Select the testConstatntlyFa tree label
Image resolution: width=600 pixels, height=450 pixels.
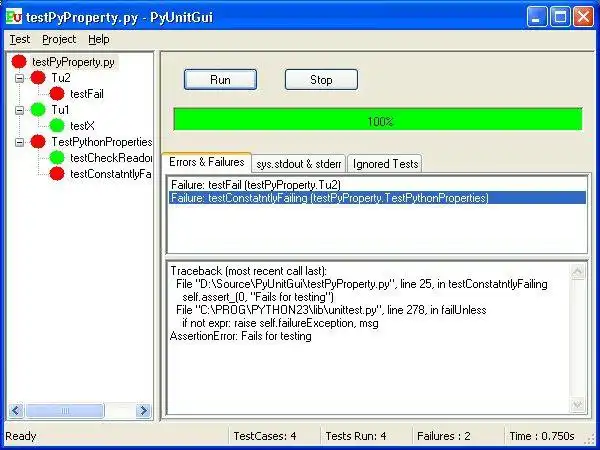click(111, 174)
